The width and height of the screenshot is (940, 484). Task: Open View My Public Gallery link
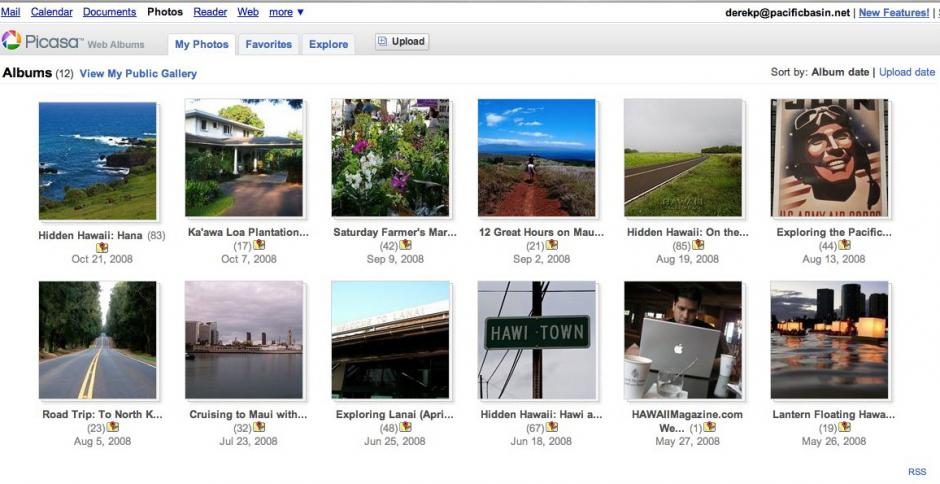pyautogui.click(x=138, y=73)
